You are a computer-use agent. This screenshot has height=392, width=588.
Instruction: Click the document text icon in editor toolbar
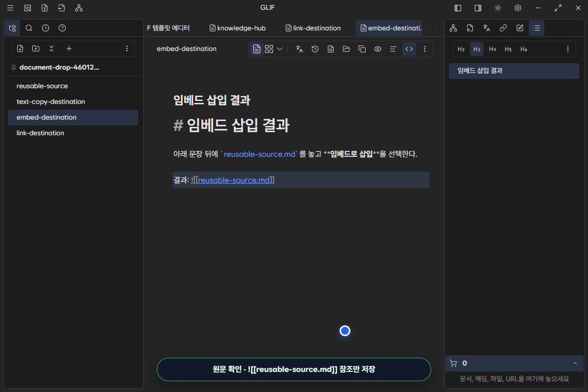(x=331, y=49)
